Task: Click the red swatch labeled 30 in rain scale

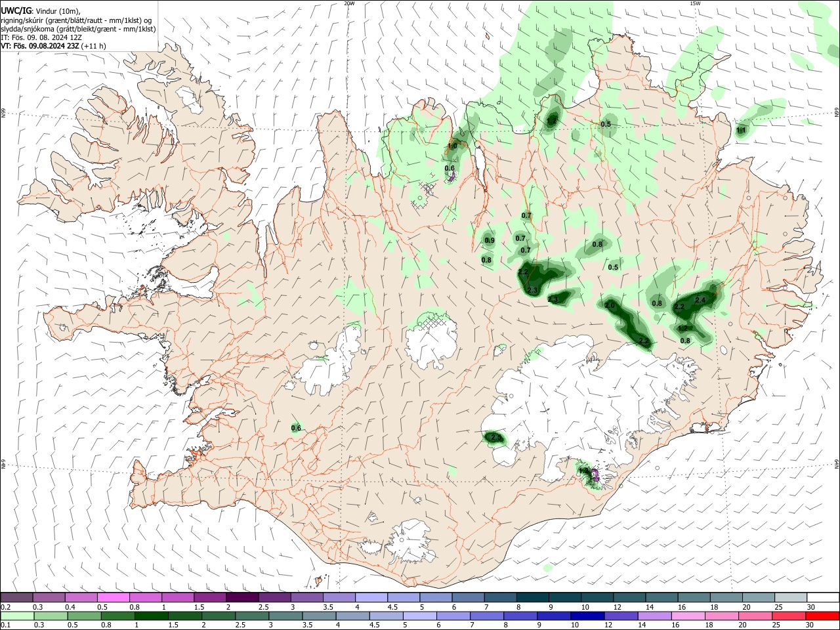Action: point(822,616)
